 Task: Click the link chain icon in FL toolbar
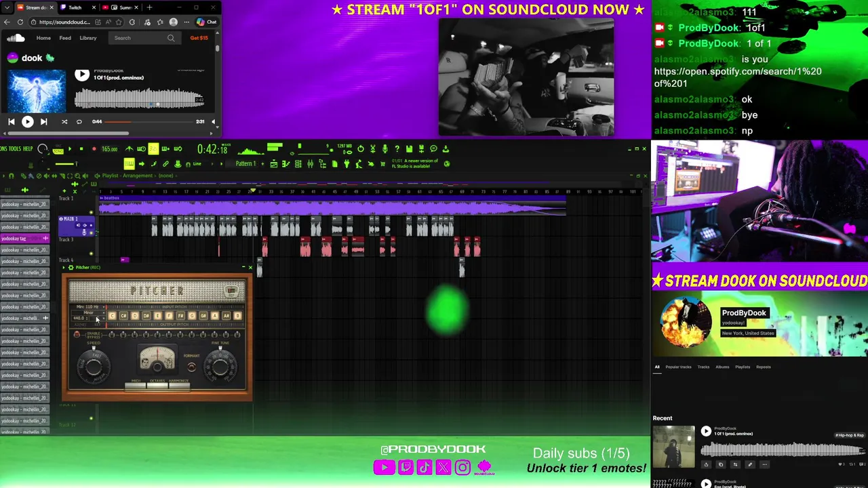coord(165,164)
